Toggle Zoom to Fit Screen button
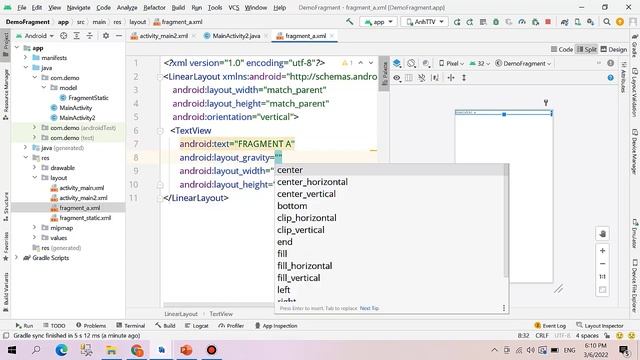This screenshot has width=640, height=360. coord(602,290)
